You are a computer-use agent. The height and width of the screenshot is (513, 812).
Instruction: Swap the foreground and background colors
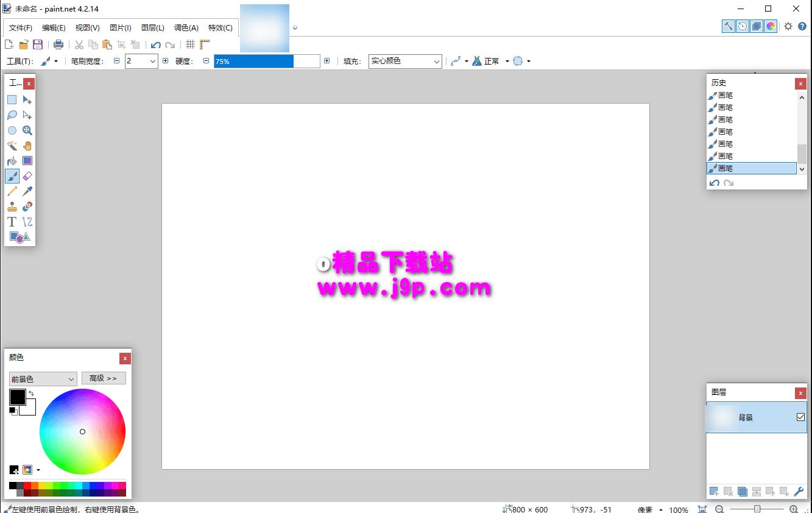31,394
